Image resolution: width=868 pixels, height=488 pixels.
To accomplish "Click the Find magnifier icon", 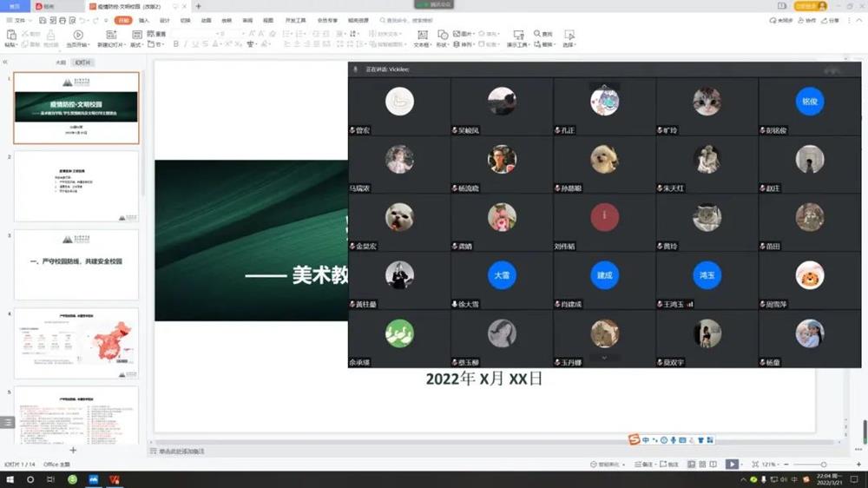I will [537, 33].
